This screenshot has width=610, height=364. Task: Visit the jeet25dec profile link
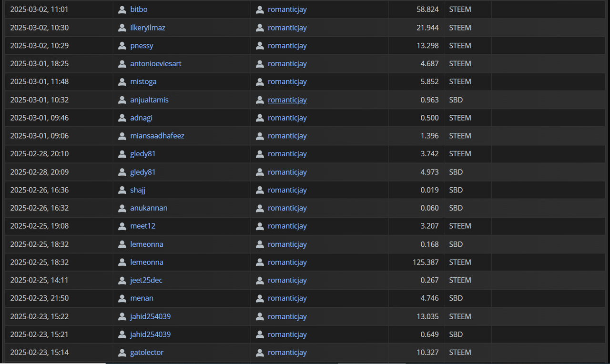coord(146,280)
